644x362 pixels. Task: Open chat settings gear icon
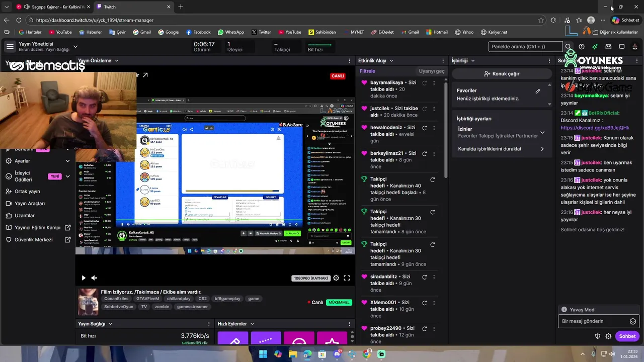click(x=608, y=336)
